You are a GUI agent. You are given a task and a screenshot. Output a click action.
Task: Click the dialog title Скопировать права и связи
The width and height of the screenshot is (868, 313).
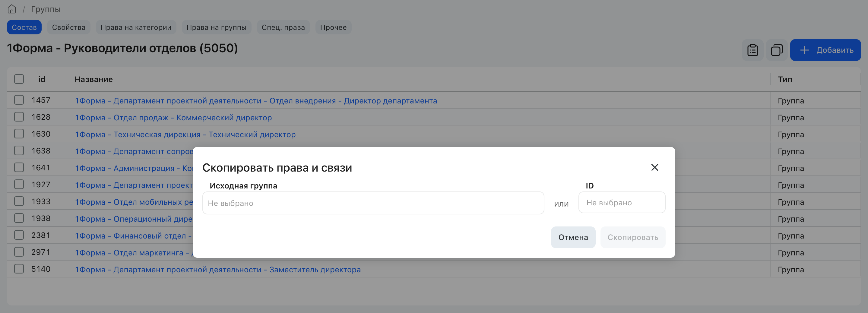277,168
